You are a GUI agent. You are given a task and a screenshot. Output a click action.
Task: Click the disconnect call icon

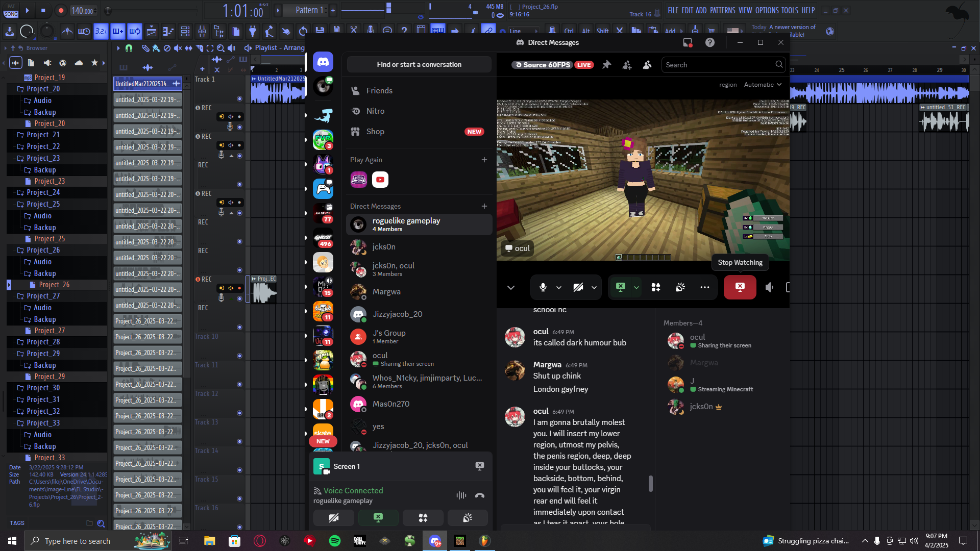pyautogui.click(x=479, y=495)
